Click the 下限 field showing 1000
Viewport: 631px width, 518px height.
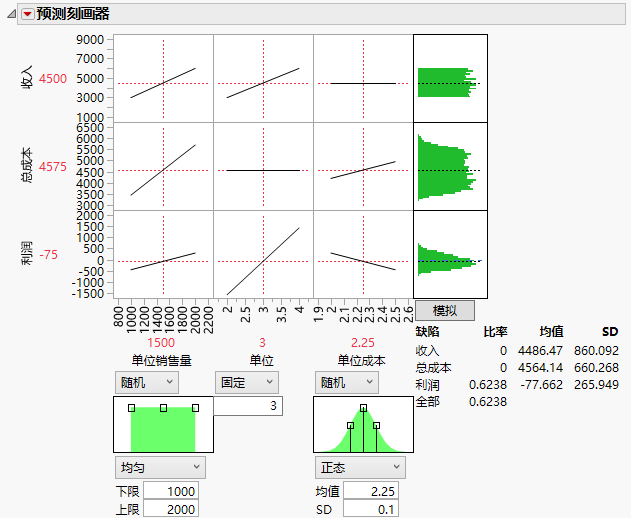tap(171, 491)
